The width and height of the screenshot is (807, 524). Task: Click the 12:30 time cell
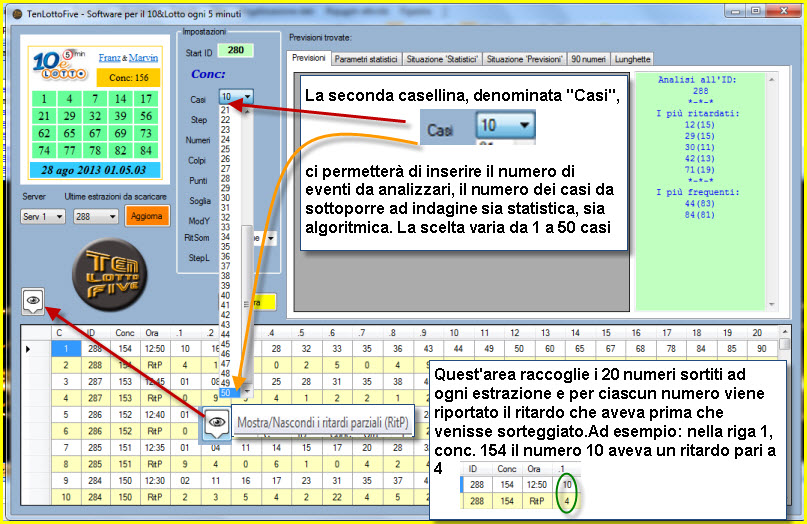[155, 481]
